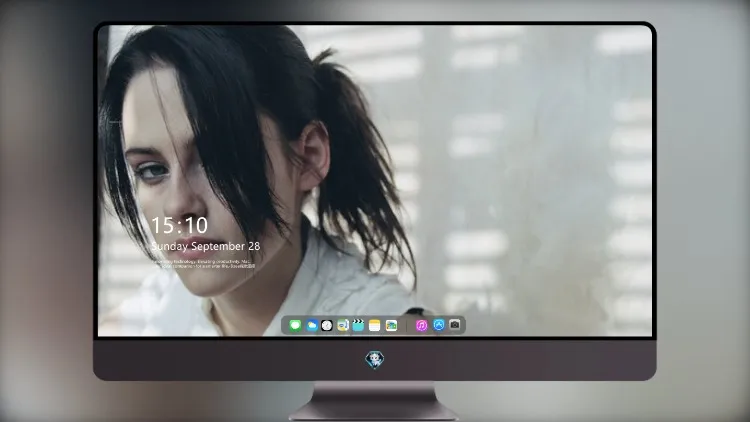750x422 pixels.
Task: Launch the clapperboard video app
Action: (x=358, y=325)
